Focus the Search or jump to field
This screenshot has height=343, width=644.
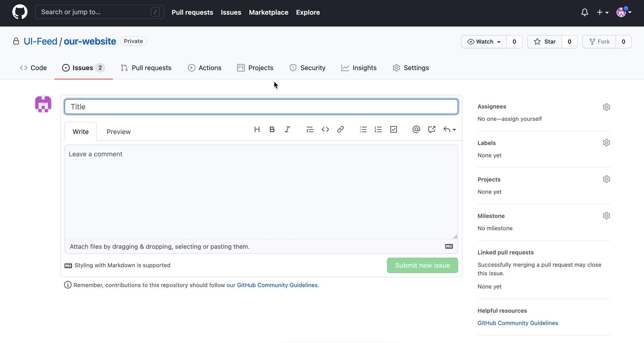tap(99, 12)
